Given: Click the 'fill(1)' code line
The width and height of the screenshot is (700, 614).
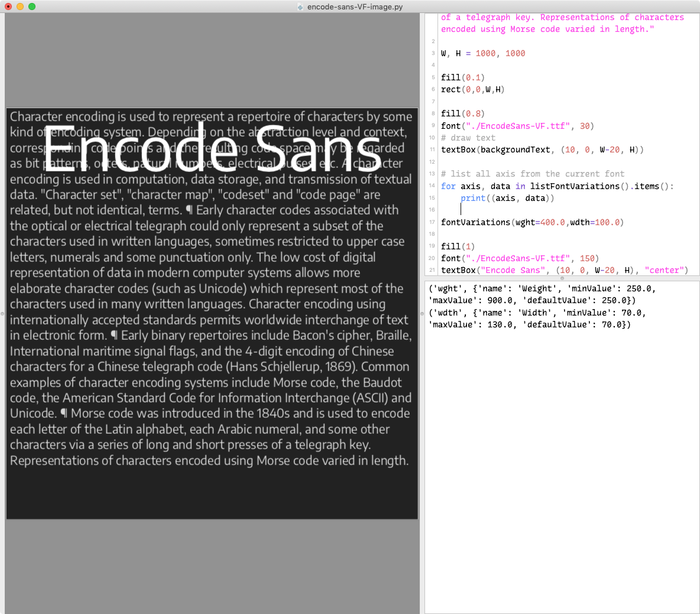Looking at the screenshot, I should point(458,246).
